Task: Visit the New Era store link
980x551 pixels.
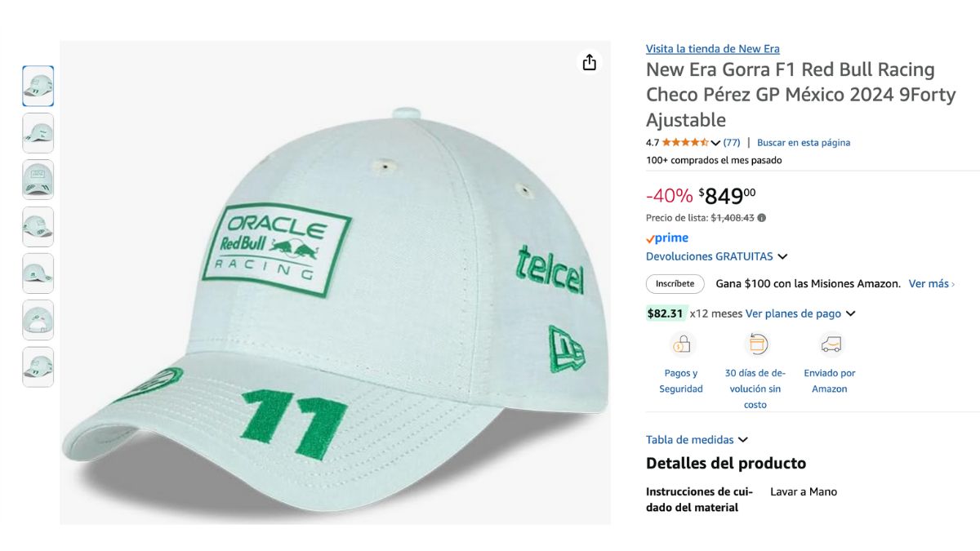Action: pyautogui.click(x=712, y=49)
